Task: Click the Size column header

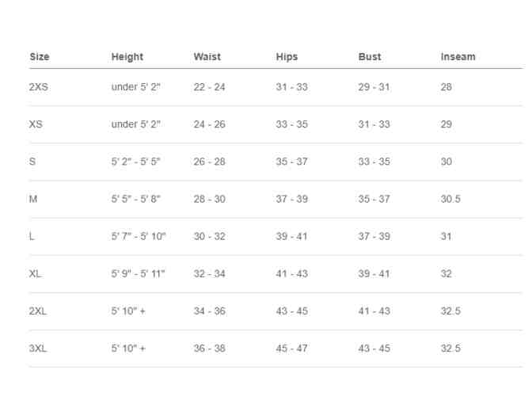Action: pos(39,57)
